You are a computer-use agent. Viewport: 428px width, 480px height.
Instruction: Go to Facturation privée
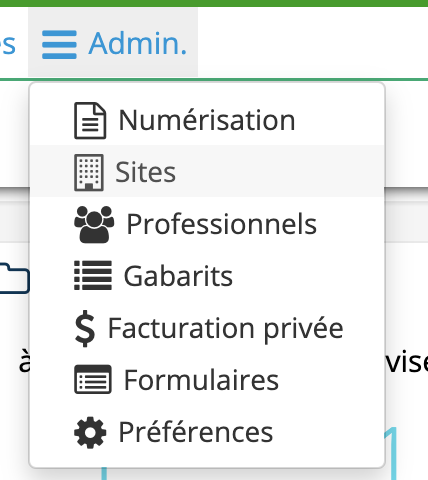click(x=207, y=328)
